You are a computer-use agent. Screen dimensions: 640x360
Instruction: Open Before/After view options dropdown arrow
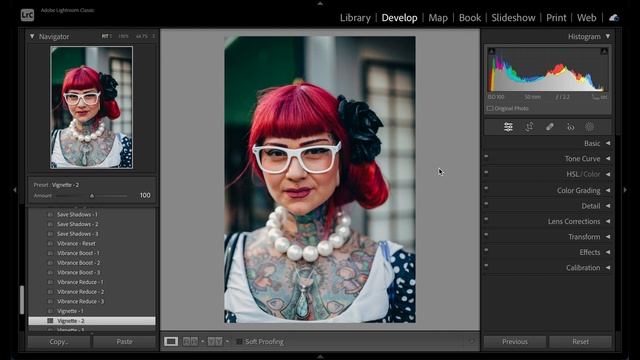227,341
